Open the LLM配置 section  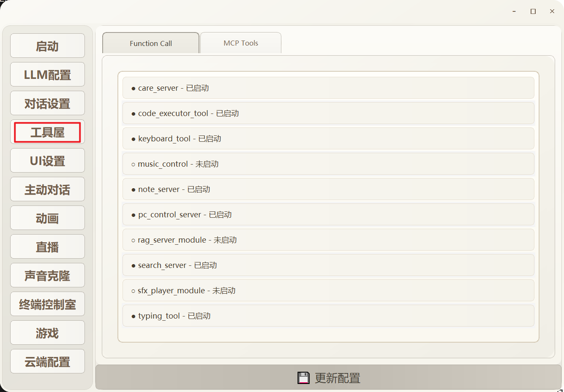[x=47, y=75]
